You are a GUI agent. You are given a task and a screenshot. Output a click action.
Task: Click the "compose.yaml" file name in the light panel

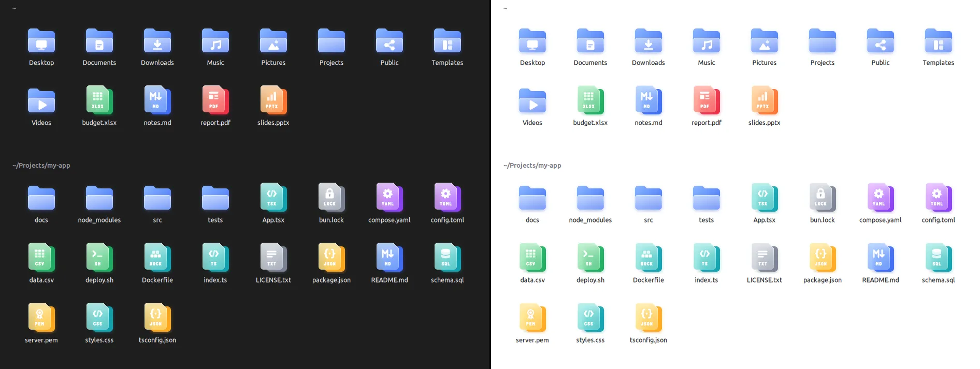click(x=881, y=220)
